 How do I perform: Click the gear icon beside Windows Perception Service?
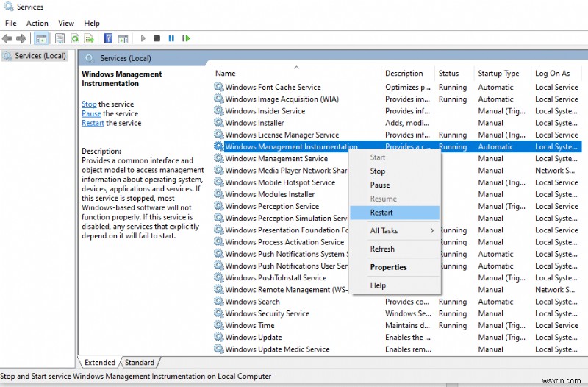tap(219, 206)
